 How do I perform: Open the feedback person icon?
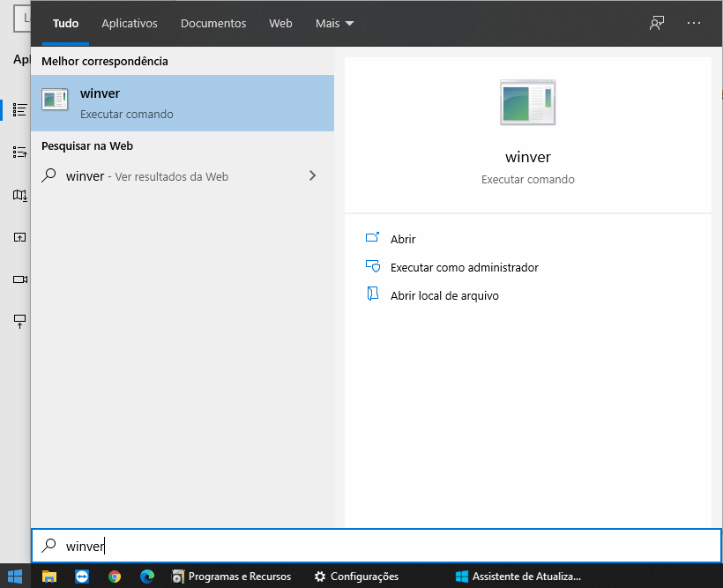(657, 23)
